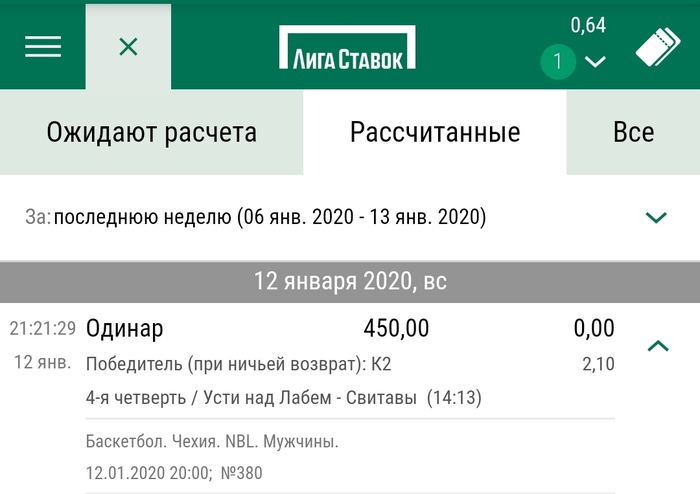Tap the 0,64 balance amount
This screenshot has width=700, height=494.
click(588, 25)
